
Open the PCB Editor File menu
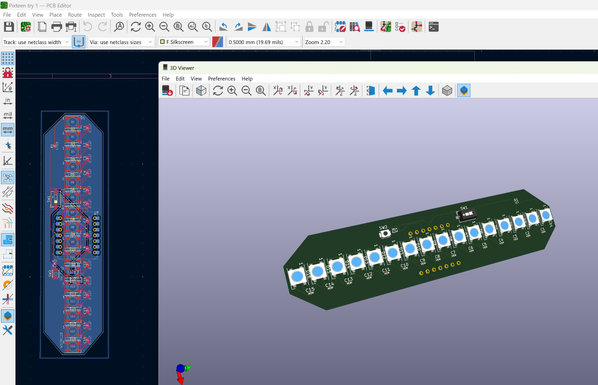(x=7, y=14)
